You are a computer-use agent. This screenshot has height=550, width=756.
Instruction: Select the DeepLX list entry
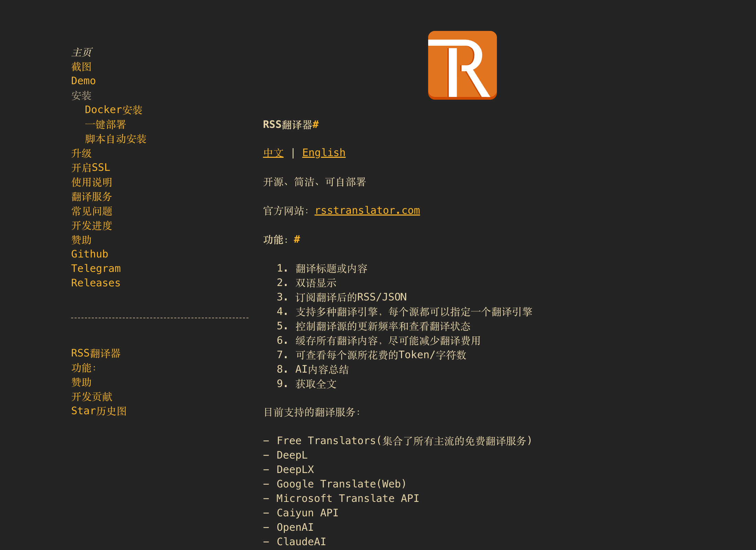pyautogui.click(x=295, y=470)
